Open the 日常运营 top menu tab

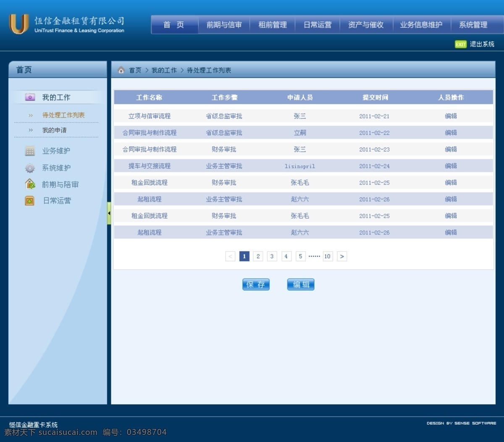[318, 25]
